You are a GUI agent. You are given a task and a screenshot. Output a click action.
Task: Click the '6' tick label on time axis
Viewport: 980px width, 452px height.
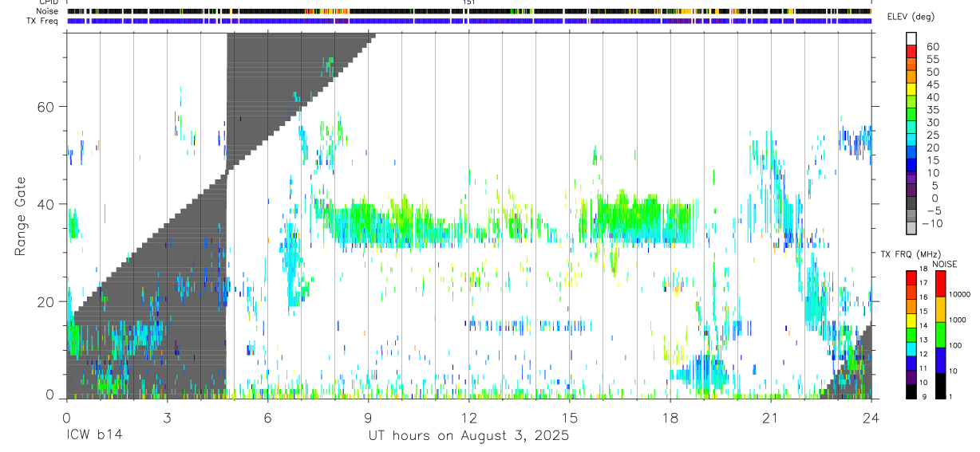tap(268, 419)
